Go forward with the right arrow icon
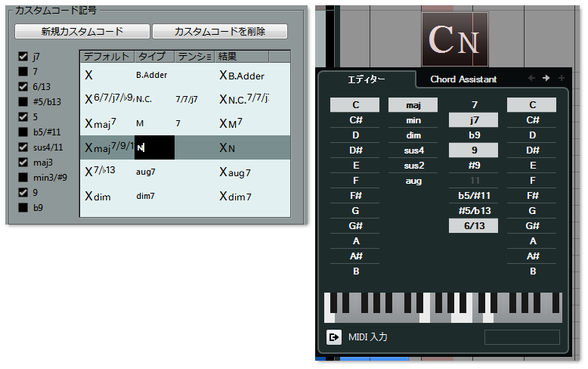588x369 pixels. (x=546, y=78)
